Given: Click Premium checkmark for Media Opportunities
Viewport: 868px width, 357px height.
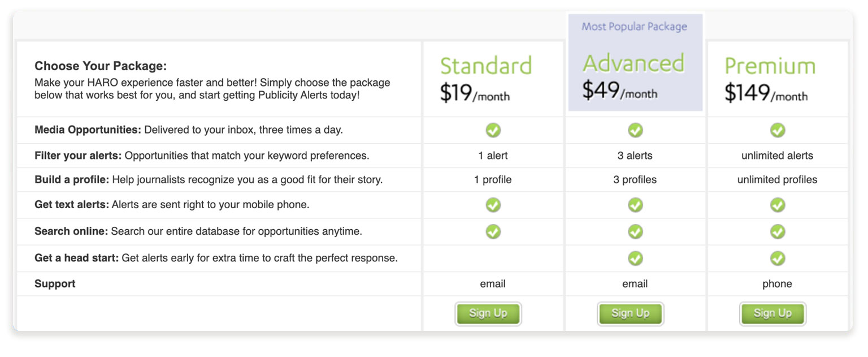Looking at the screenshot, I should click(778, 130).
